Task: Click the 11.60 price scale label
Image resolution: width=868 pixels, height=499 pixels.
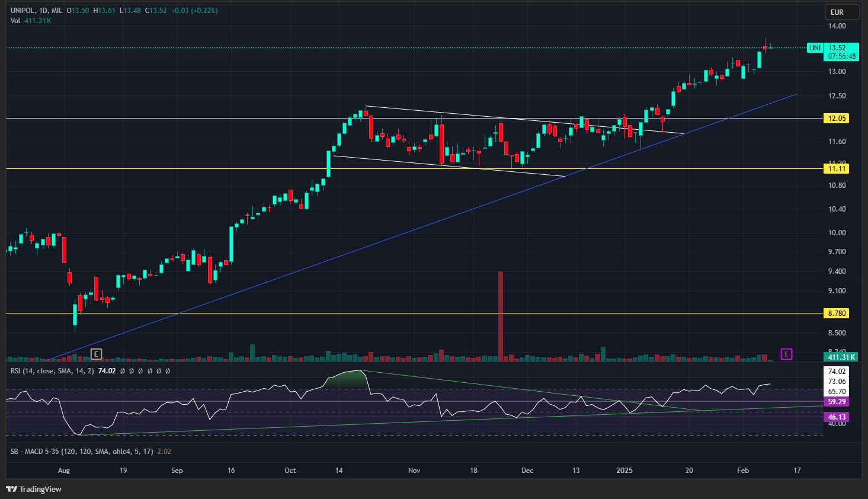Action: [x=837, y=142]
